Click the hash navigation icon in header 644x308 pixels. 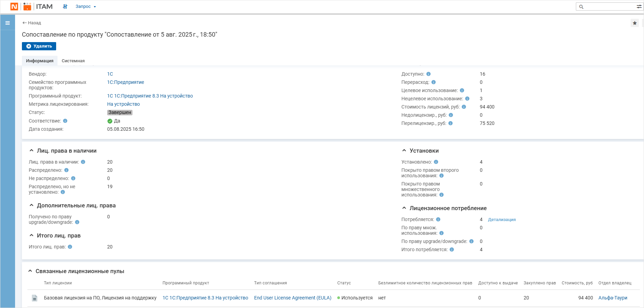pyautogui.click(x=65, y=7)
